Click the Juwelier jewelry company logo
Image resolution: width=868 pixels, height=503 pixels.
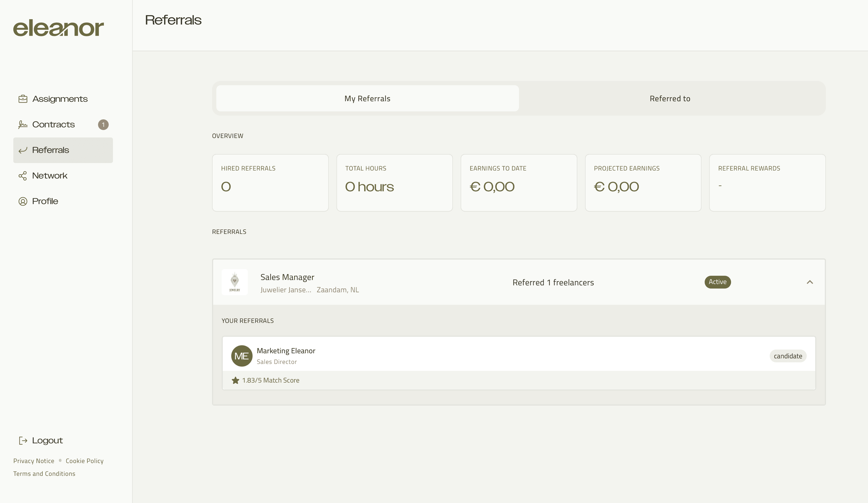(234, 282)
